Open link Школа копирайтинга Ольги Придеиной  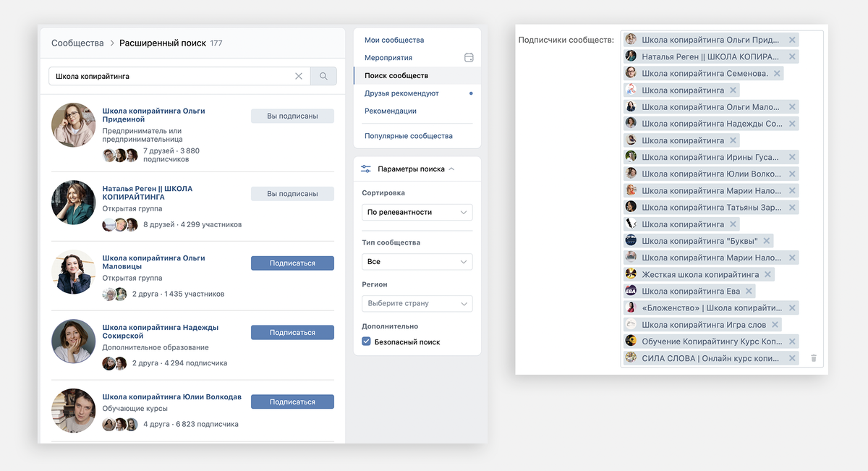click(x=153, y=115)
